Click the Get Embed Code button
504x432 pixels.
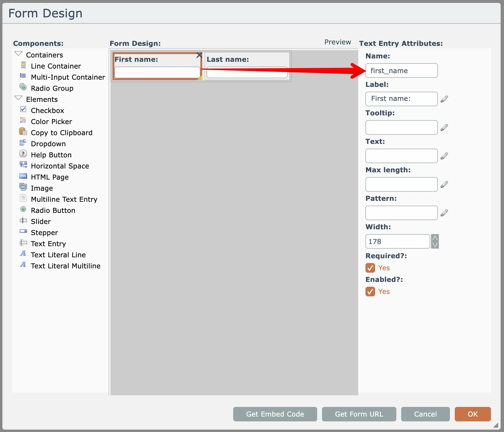[x=275, y=414]
